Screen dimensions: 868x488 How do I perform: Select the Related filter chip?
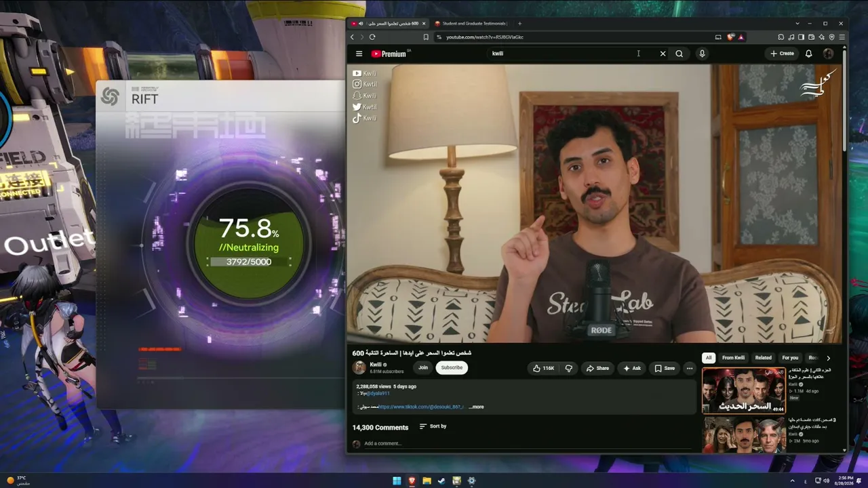764,358
